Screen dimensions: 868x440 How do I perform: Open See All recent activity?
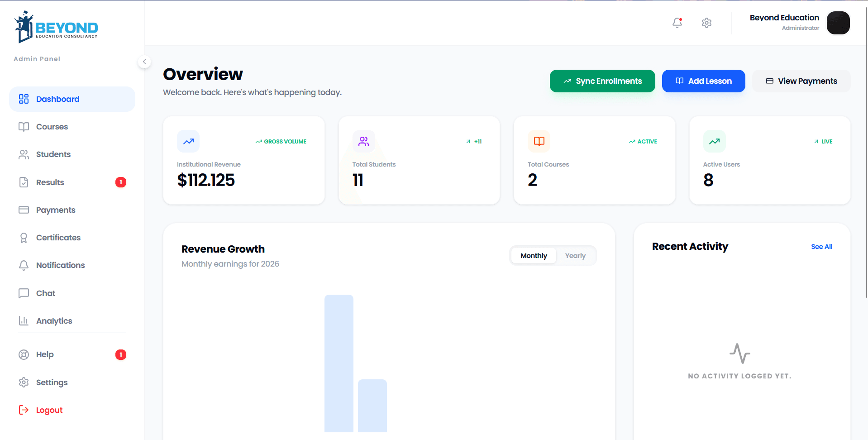(821, 247)
